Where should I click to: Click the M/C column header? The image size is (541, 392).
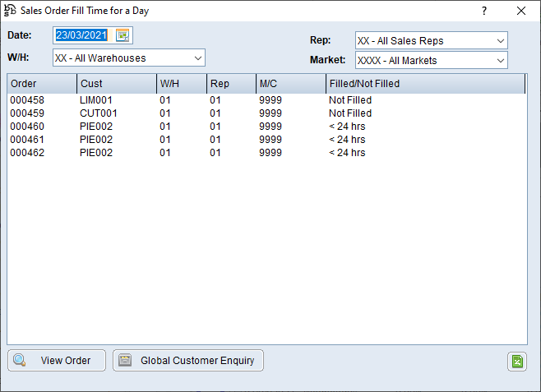tap(290, 84)
